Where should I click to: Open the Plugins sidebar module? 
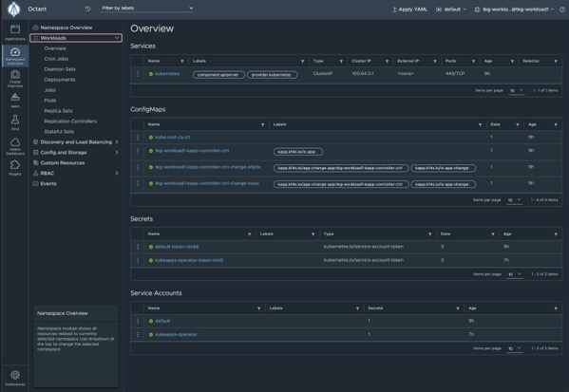point(15,168)
